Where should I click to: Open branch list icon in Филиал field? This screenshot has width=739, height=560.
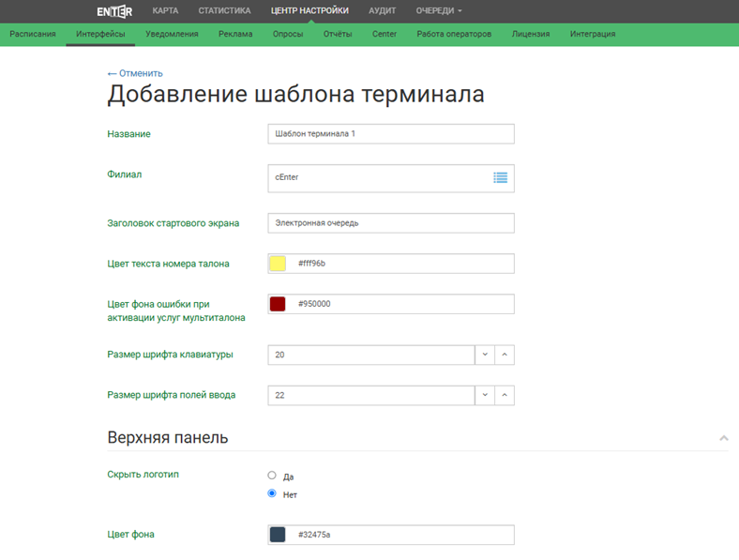pyautogui.click(x=500, y=177)
